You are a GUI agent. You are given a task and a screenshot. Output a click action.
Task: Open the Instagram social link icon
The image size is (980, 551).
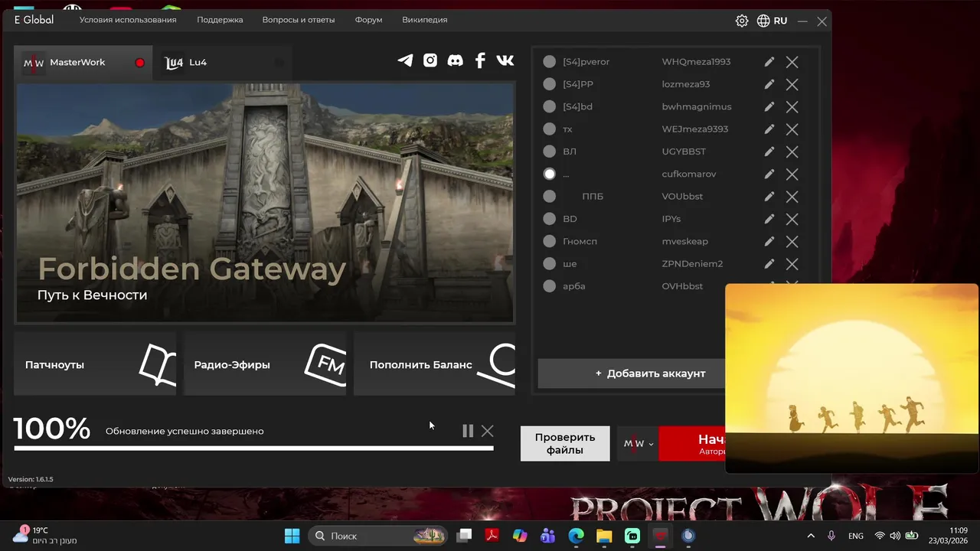430,60
